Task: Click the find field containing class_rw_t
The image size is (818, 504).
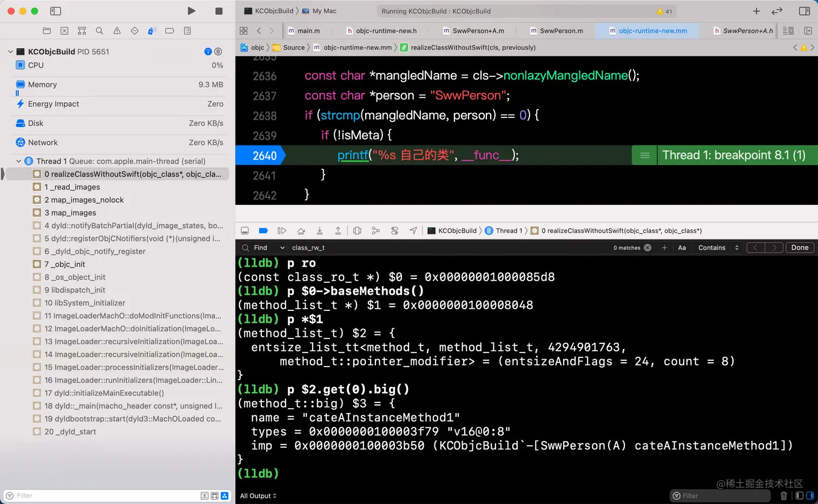Action: (449, 248)
